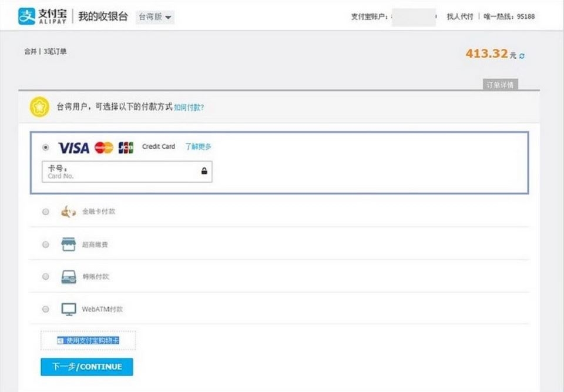Select the Credit Card radio button
The image size is (564, 392).
46,148
